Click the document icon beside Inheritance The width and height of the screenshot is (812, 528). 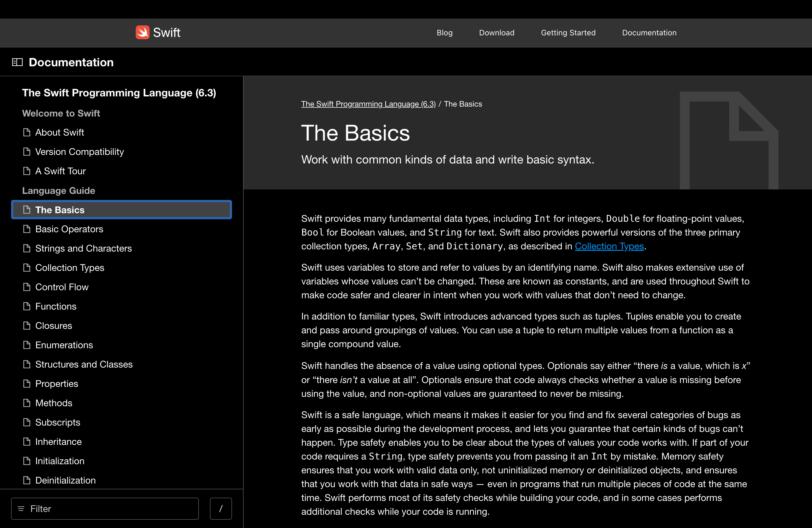[x=27, y=441]
